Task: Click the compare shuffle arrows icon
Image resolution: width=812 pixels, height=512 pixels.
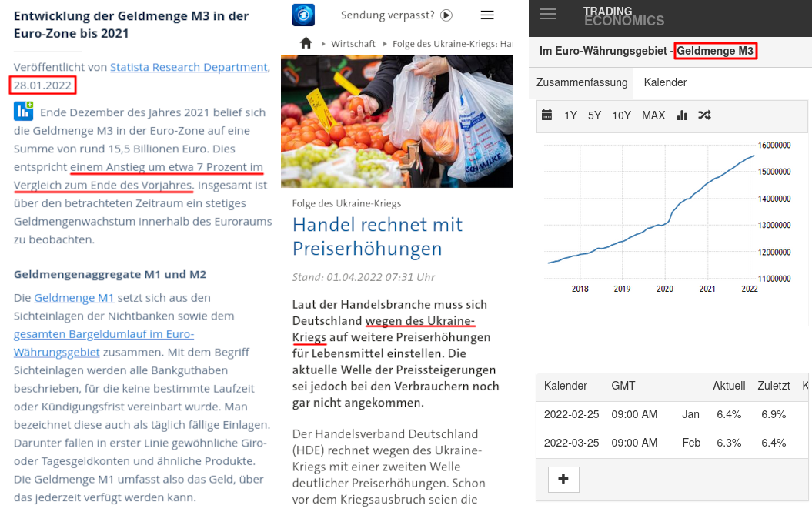Action: point(704,115)
